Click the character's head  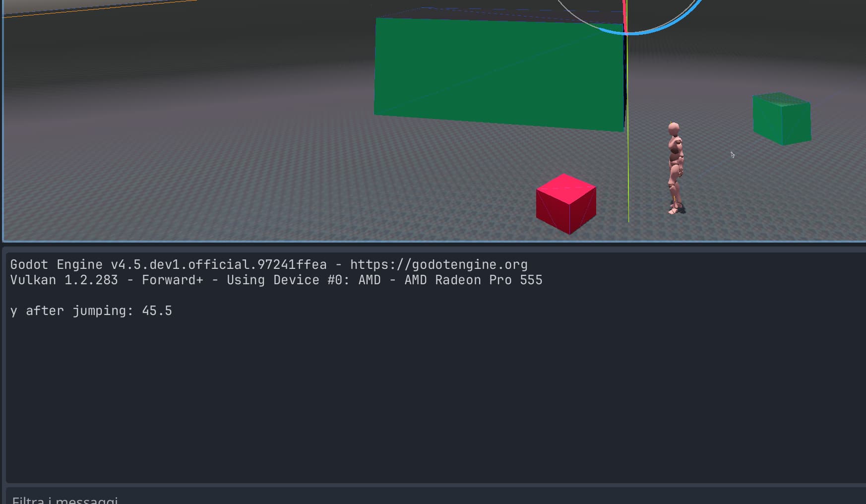pos(673,129)
